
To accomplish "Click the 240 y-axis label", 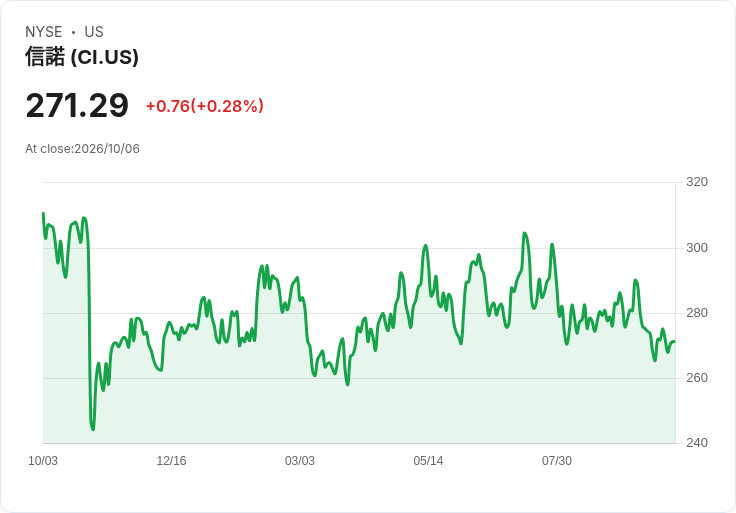I will tap(697, 443).
